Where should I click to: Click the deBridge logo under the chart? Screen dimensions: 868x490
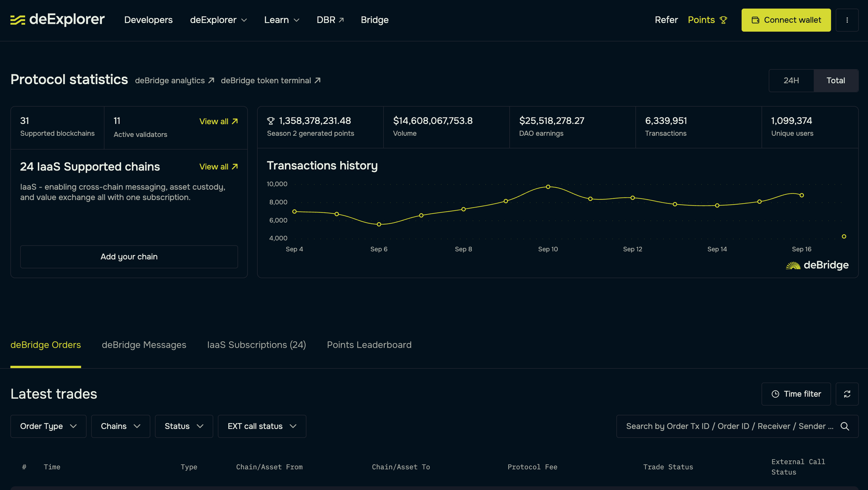click(x=817, y=265)
